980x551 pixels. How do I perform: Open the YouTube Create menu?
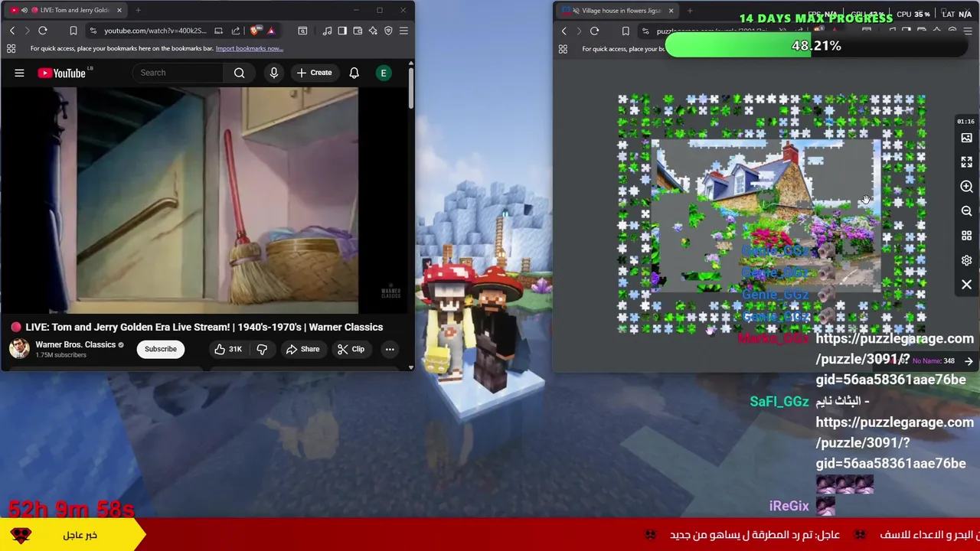(x=314, y=73)
